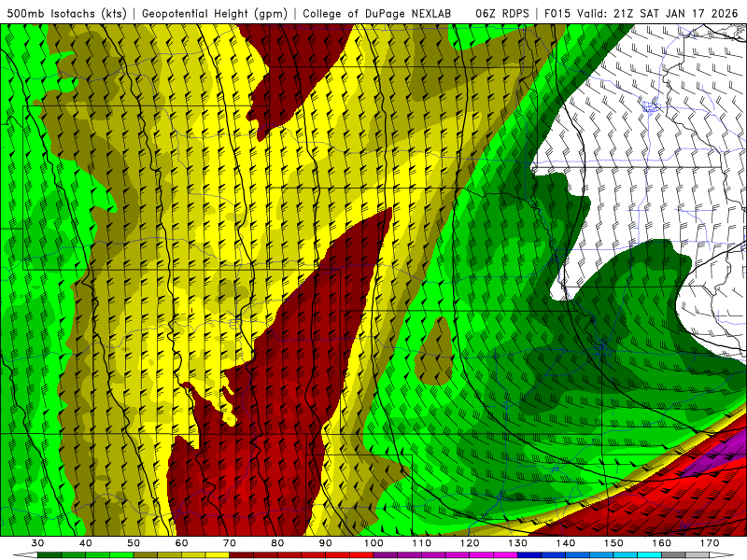
Task: Click the 'Geopotential Height (gpm)' header label
Action: 215,13
